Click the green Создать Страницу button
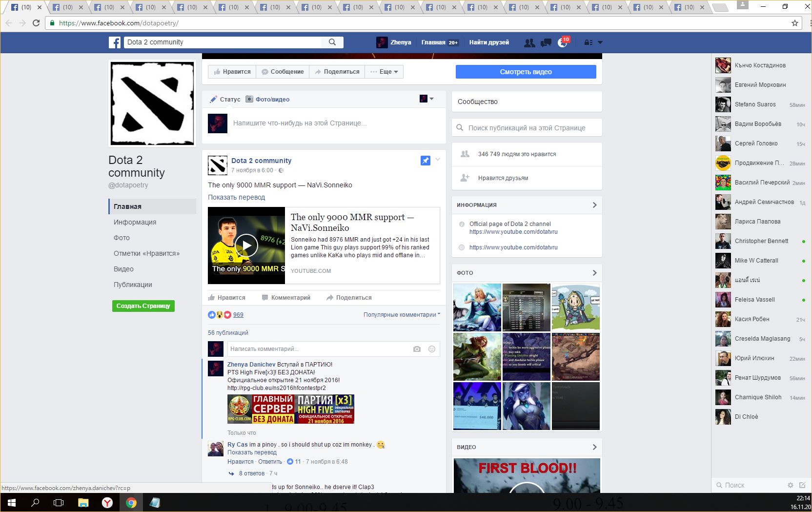This screenshot has height=512, width=812. 143,306
